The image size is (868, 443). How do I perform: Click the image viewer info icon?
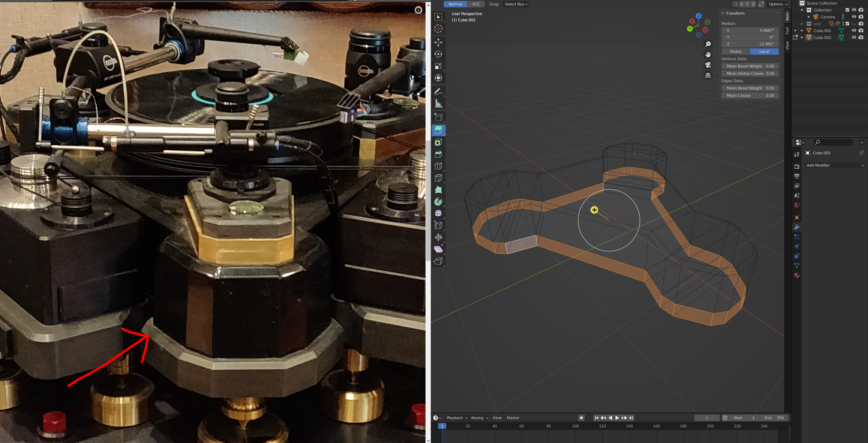pos(418,10)
